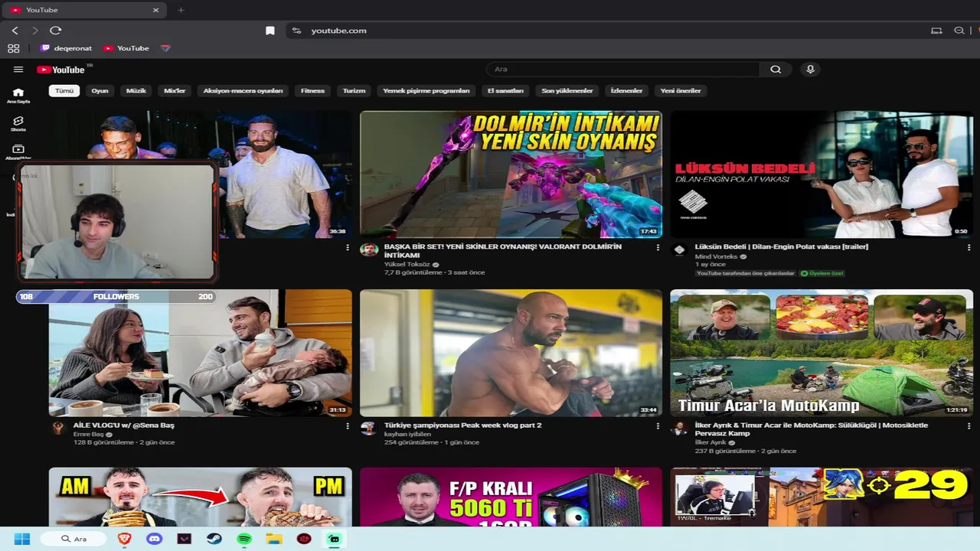Open Shorts from the left sidebar

[x=18, y=124]
